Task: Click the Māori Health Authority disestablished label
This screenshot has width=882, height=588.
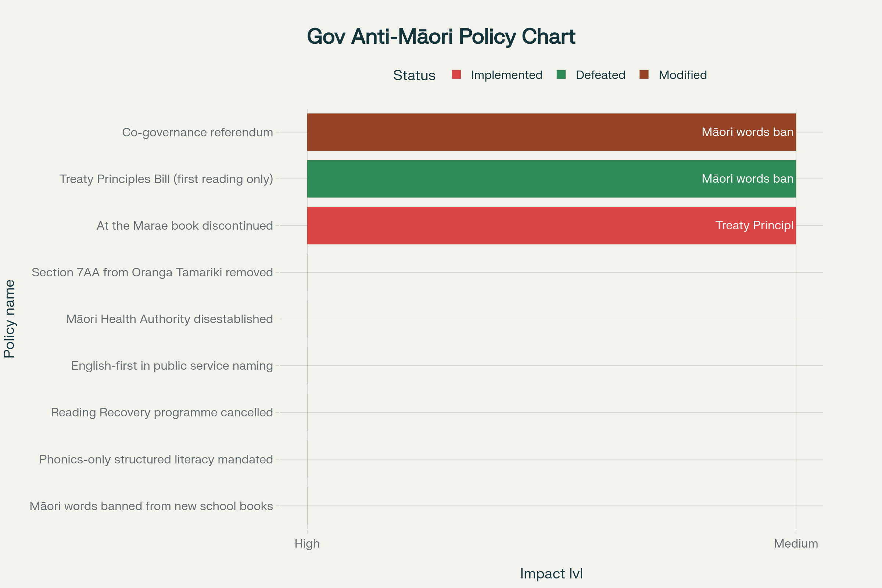Action: (x=168, y=319)
